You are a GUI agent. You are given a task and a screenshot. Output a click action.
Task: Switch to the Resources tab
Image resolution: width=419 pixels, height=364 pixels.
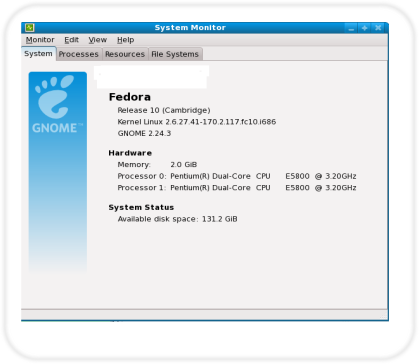point(125,54)
